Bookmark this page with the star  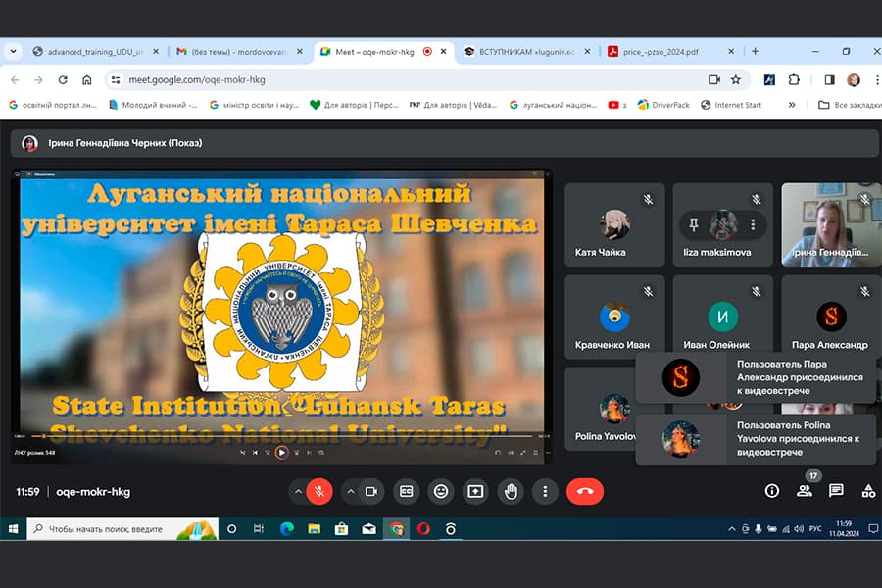pyautogui.click(x=736, y=80)
